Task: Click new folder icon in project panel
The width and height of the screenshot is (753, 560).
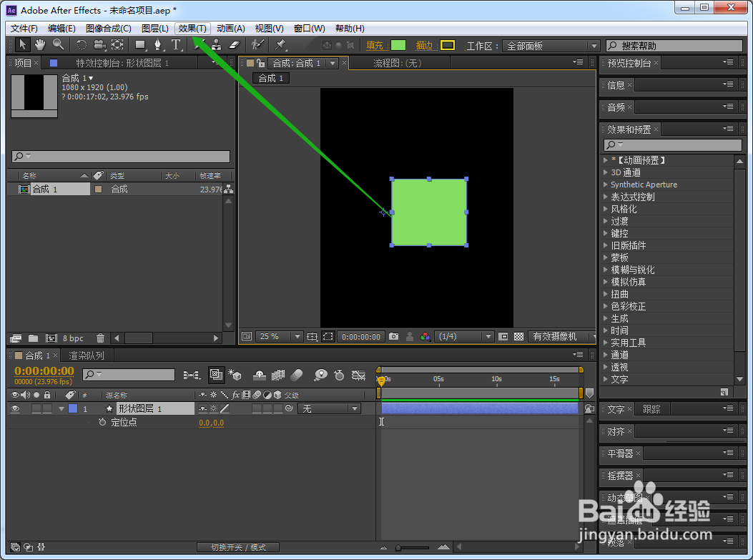Action: (x=33, y=338)
